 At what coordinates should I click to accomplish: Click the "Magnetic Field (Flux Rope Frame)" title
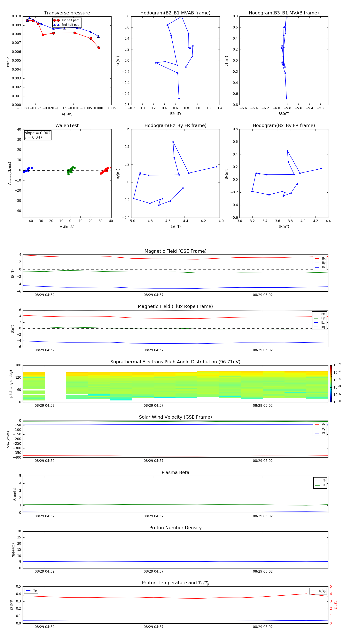175,307
